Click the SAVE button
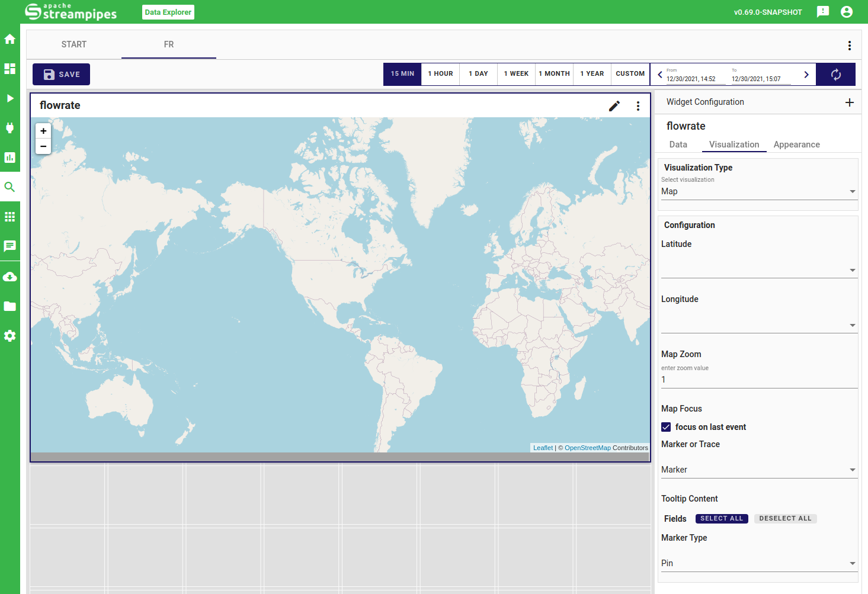 pos(62,75)
